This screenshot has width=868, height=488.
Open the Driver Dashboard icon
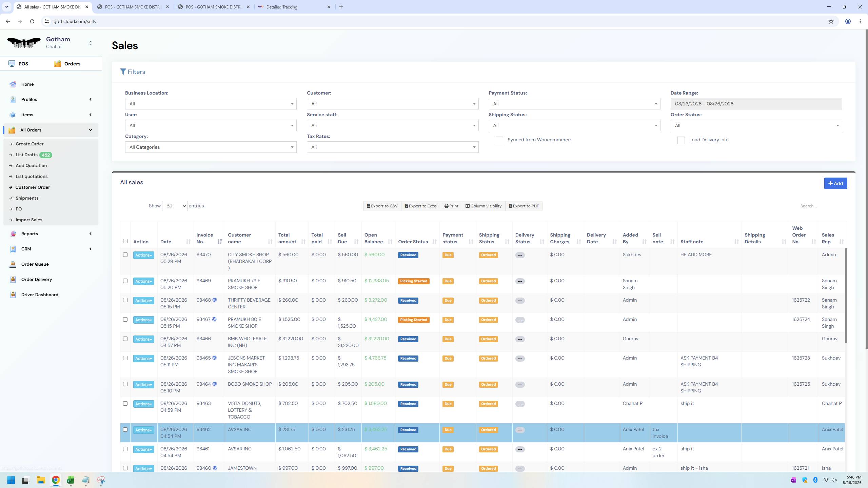[13, 294]
